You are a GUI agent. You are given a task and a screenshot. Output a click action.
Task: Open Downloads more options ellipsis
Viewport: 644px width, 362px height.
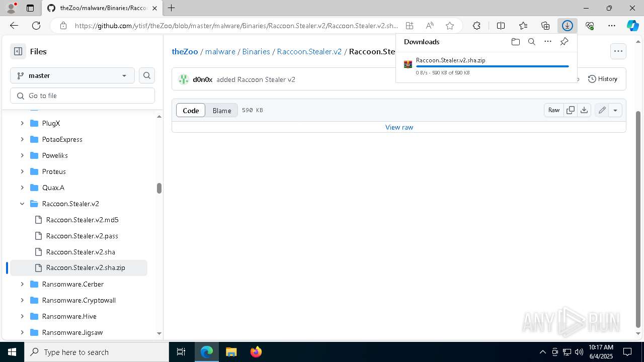click(x=548, y=42)
